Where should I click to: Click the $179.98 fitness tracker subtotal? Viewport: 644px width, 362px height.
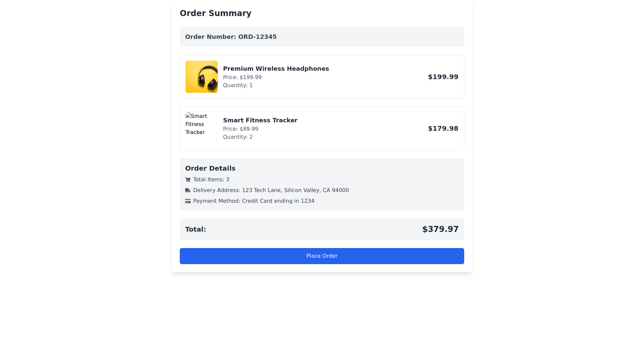pos(443,128)
